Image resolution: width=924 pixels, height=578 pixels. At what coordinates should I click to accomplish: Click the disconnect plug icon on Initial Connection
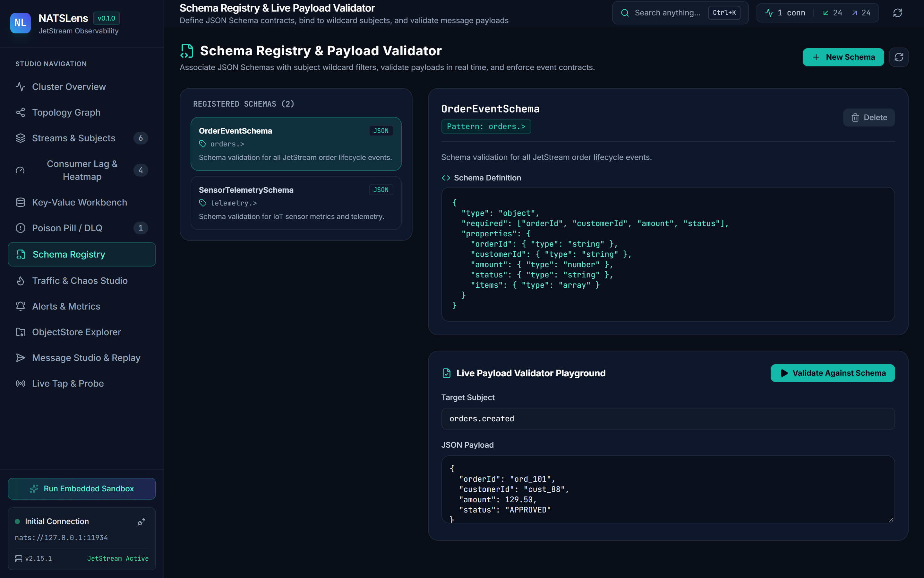[x=141, y=521]
